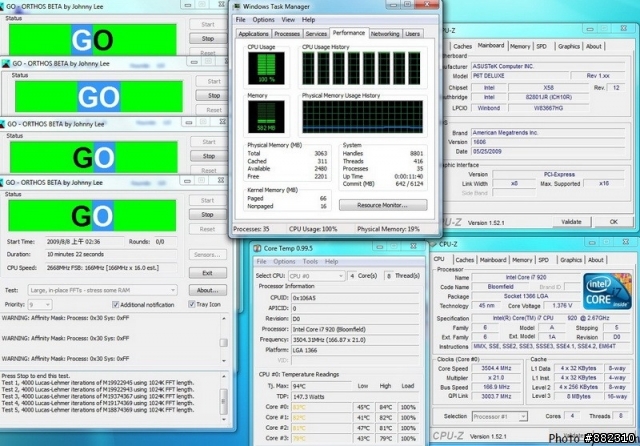Click the Intel Core i7 logo in CPU-Z
This screenshot has width=640, height=446.
tap(607, 291)
